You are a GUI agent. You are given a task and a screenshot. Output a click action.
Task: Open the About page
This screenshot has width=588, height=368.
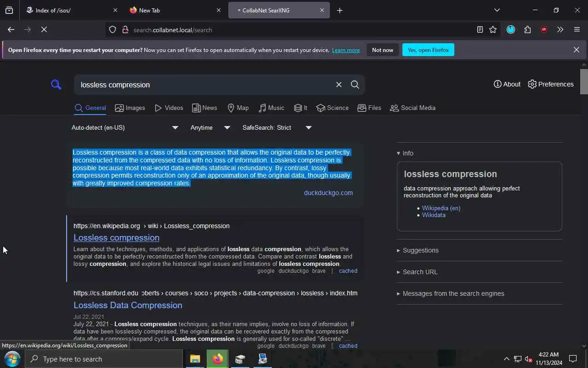click(x=507, y=84)
